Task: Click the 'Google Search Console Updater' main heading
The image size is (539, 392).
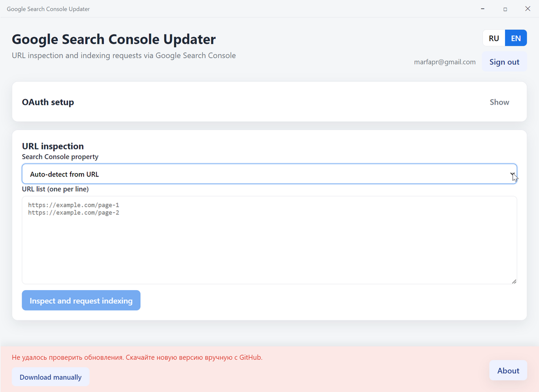Action: pos(114,39)
